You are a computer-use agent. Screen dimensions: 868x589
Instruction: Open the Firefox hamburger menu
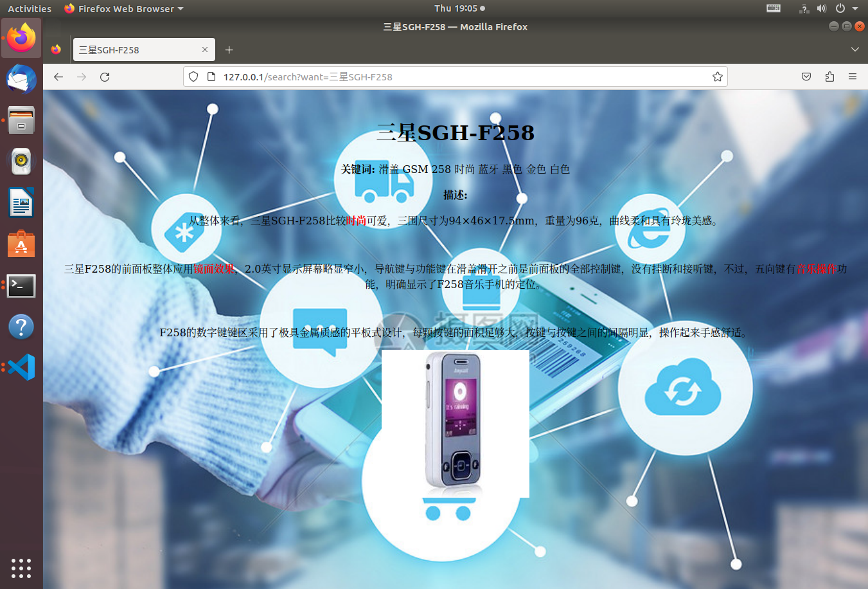[x=853, y=77]
